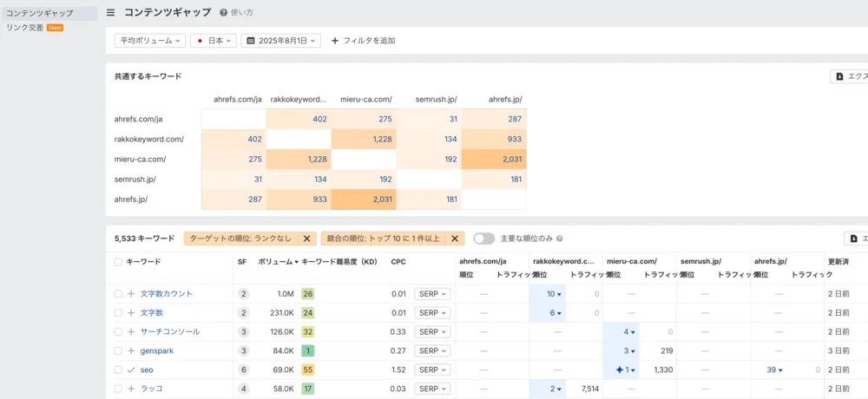The height and width of the screenshot is (399, 868).
Task: Open the 2025年8月1日 date dropdown
Action: (x=280, y=41)
